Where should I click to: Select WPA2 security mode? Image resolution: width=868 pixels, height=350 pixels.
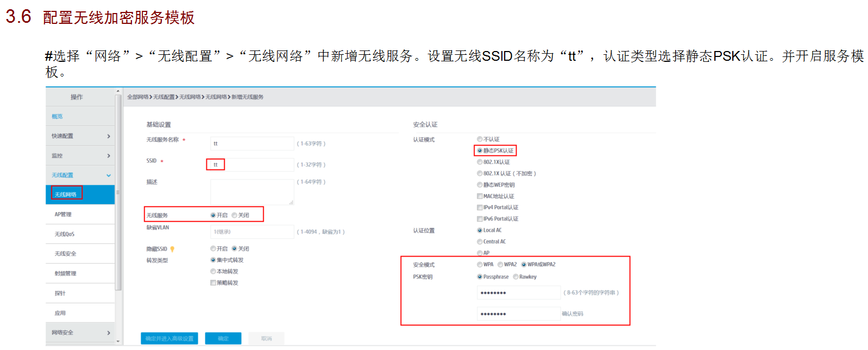click(x=500, y=265)
